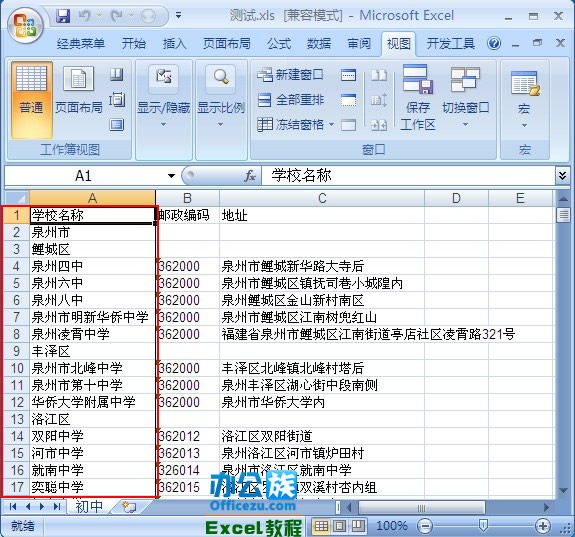The height and width of the screenshot is (537, 575).
Task: Click the split window icon
Action: pyautogui.click(x=348, y=75)
